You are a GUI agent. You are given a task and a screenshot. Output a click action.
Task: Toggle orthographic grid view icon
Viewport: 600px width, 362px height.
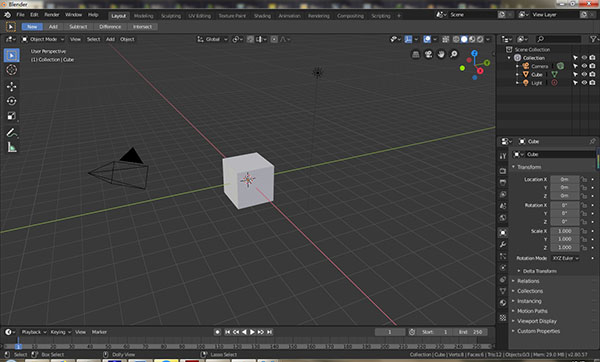click(416, 54)
